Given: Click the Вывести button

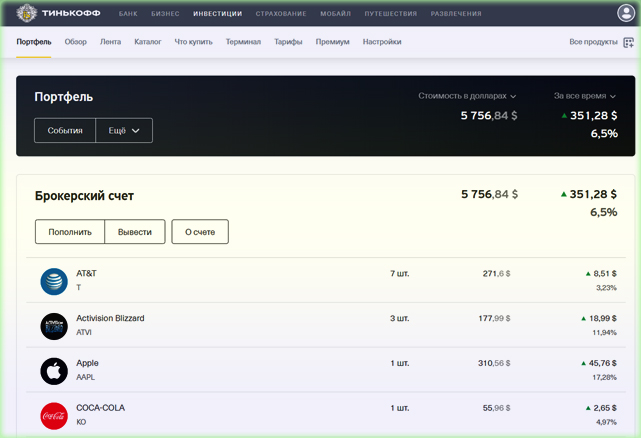Looking at the screenshot, I should point(135,232).
